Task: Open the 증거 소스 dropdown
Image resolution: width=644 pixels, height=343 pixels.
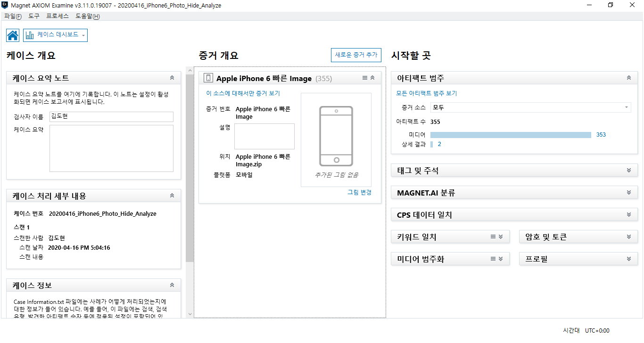Action: [x=530, y=107]
